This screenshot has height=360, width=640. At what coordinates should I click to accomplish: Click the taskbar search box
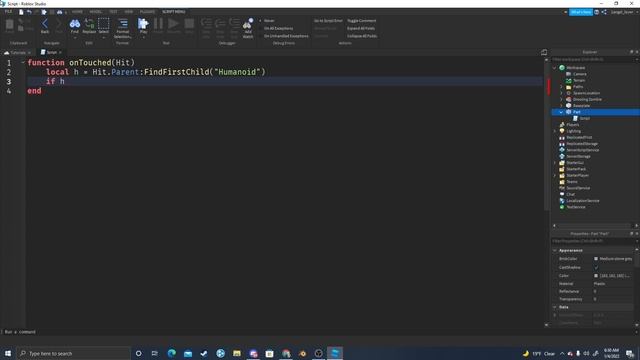[x=73, y=353]
